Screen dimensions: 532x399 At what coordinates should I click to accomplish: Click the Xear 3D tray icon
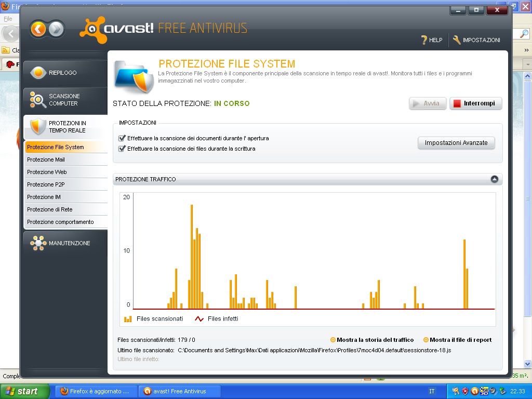point(484,391)
